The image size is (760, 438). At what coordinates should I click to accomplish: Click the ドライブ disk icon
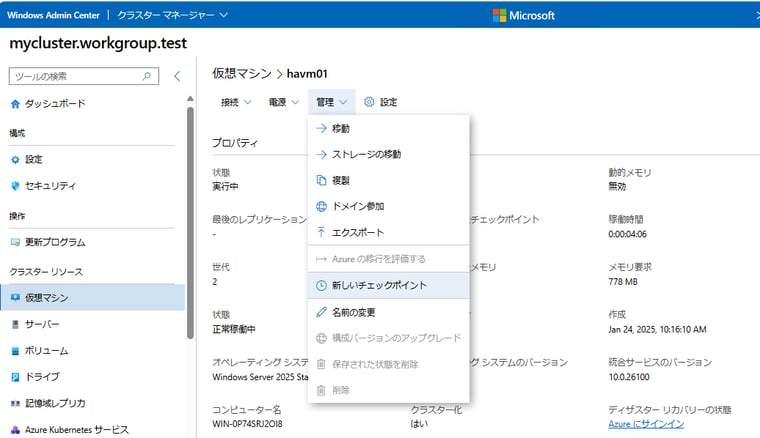[x=15, y=377]
